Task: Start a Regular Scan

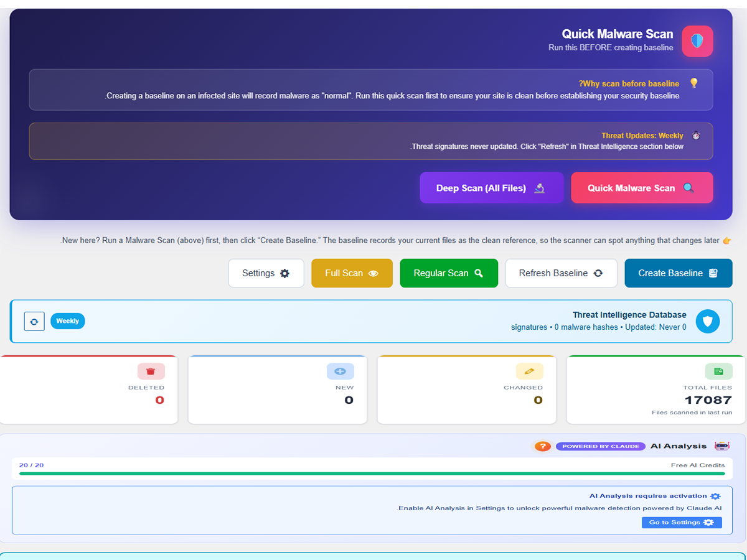Action: (x=449, y=273)
